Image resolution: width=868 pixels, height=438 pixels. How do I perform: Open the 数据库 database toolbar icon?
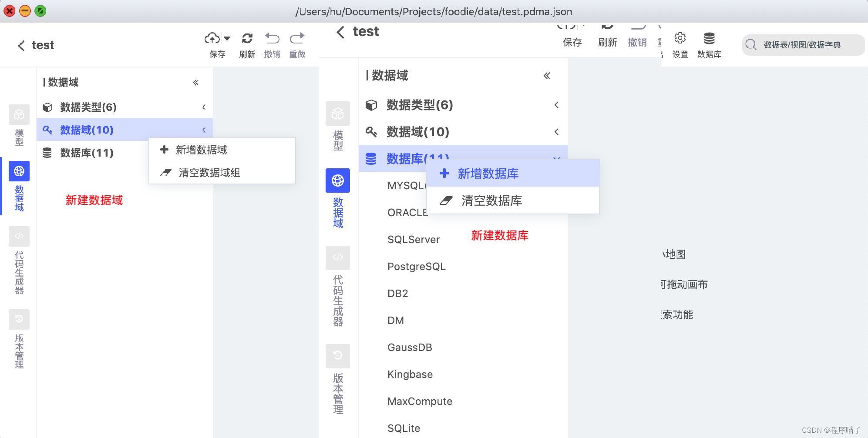pyautogui.click(x=710, y=38)
